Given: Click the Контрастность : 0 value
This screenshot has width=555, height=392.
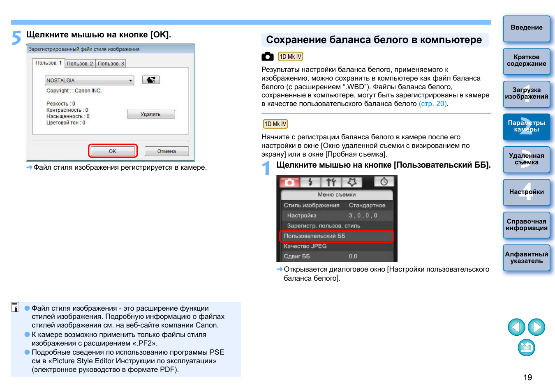Looking at the screenshot, I should (67, 110).
